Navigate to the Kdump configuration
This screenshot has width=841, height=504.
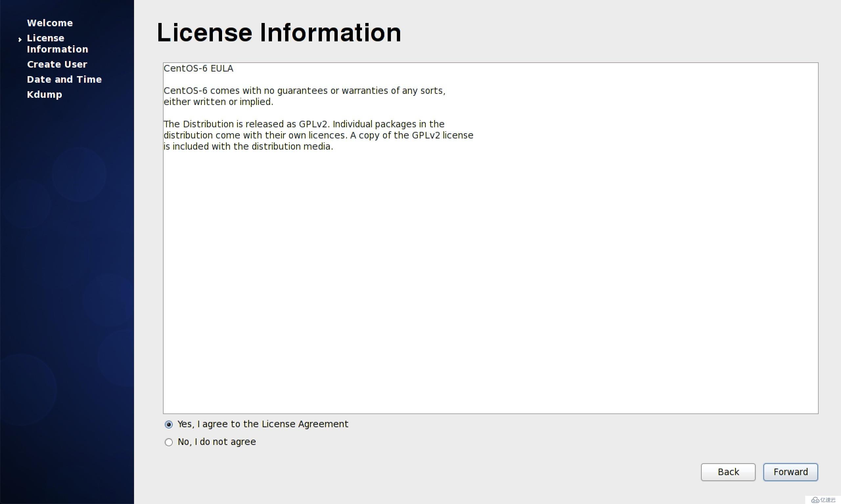point(44,94)
